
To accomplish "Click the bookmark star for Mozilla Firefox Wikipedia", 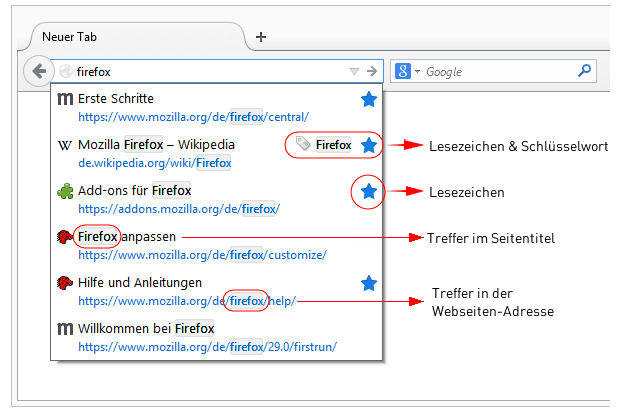I will [x=368, y=145].
